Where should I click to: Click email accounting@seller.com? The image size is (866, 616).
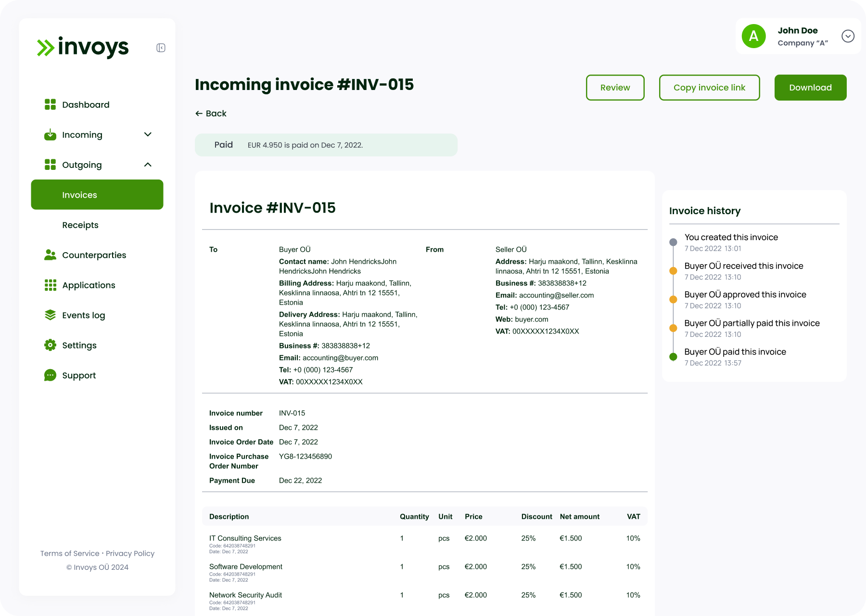pos(556,295)
